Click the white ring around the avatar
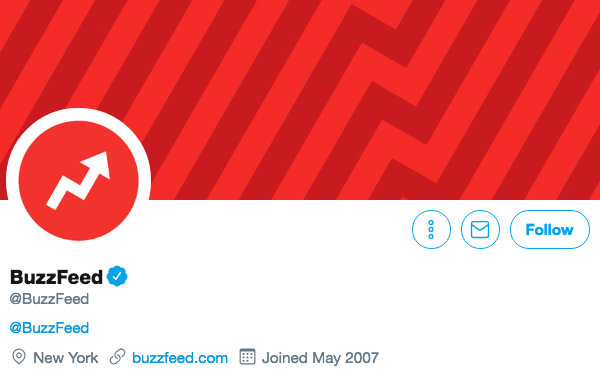This screenshot has width=600, height=378. tap(12, 180)
